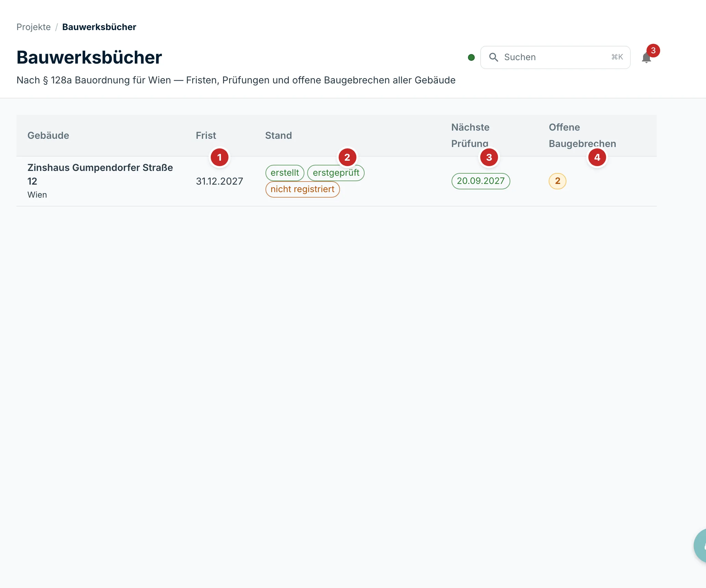
Task: Open Zinshaus Gumpendorfer Straße 12 row
Action: click(x=337, y=181)
